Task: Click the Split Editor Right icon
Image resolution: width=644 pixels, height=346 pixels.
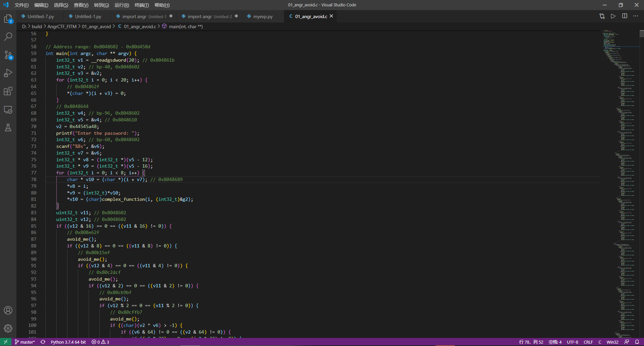Action: tap(625, 16)
